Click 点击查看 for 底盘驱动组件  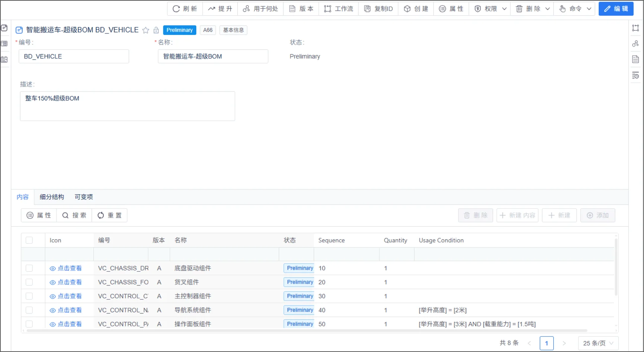click(x=66, y=268)
